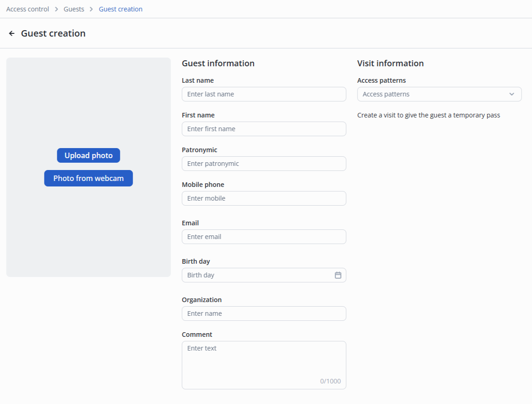Open the Birth day calendar icon
Viewport: 532px width, 404px height.
tap(338, 275)
